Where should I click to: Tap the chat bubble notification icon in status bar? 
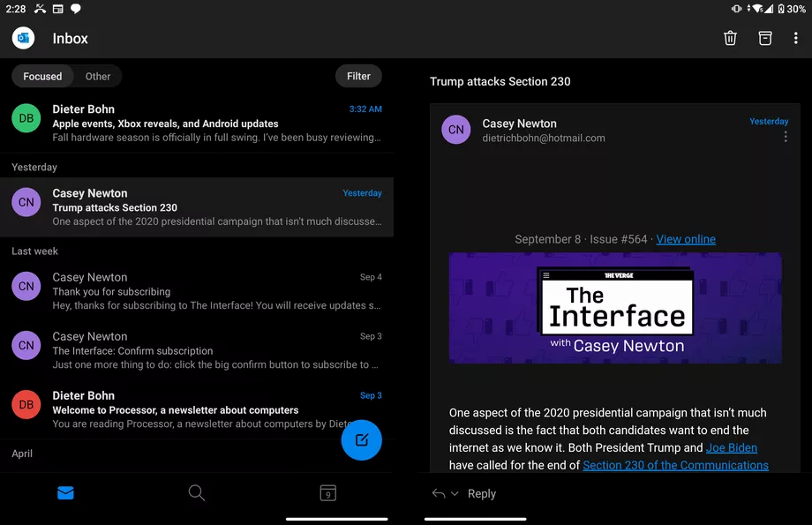pos(75,9)
